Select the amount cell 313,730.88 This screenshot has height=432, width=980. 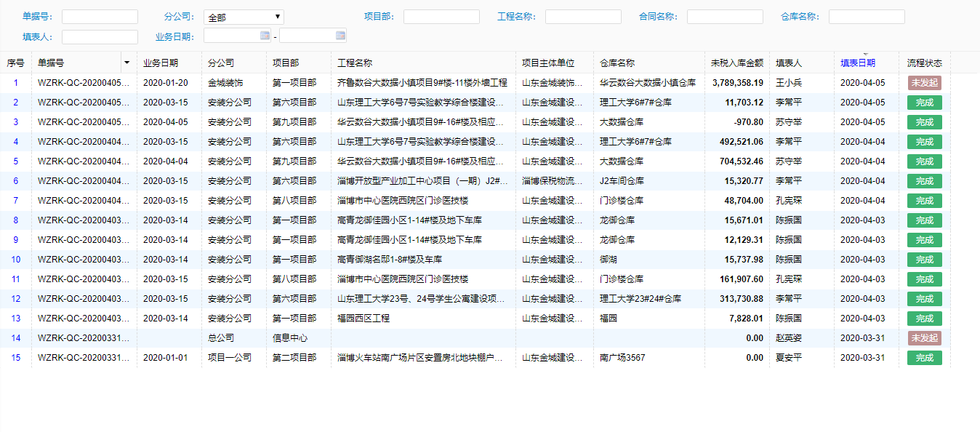[x=741, y=299]
